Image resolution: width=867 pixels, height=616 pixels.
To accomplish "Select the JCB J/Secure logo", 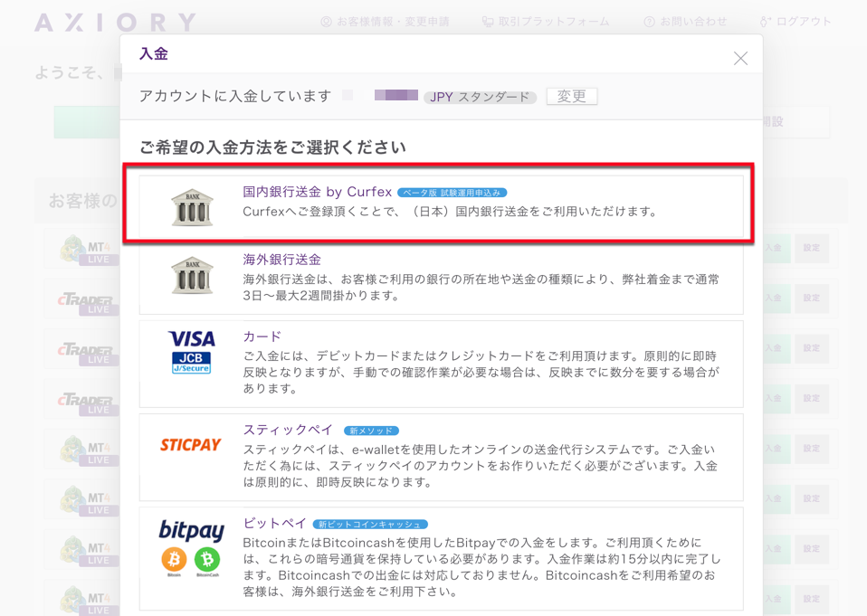I will pyautogui.click(x=191, y=363).
